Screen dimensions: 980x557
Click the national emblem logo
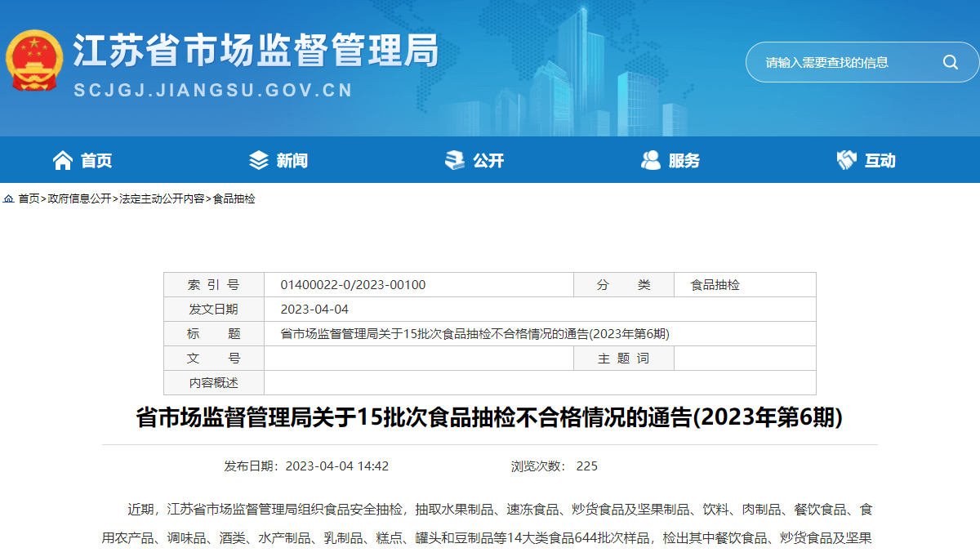pyautogui.click(x=34, y=60)
